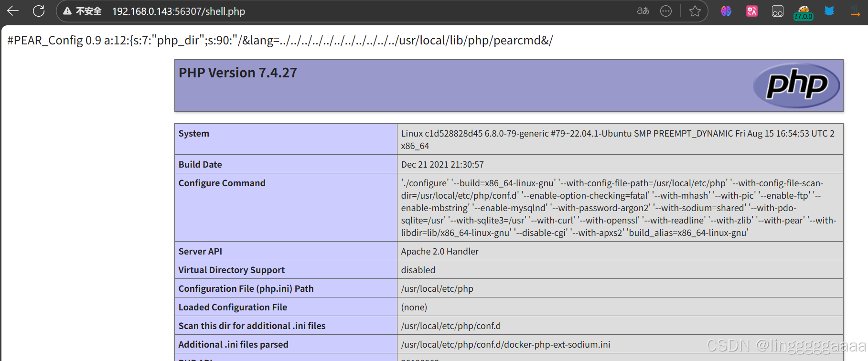Click the '/usr/local/etc/php' path value

coord(437,288)
